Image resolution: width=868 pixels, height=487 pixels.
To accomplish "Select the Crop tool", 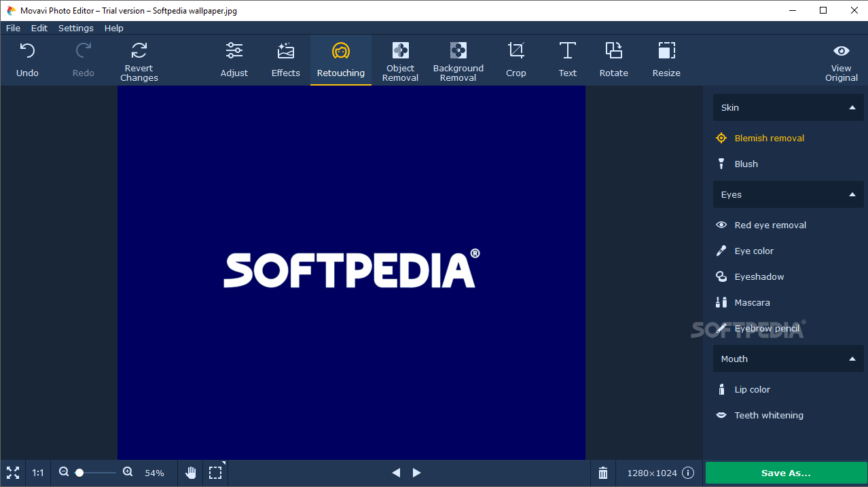I will point(516,60).
